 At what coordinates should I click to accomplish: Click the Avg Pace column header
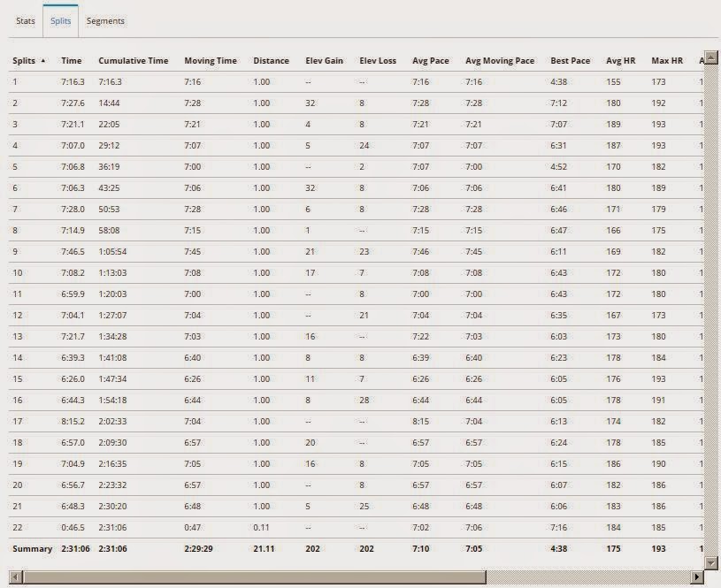[x=431, y=61]
